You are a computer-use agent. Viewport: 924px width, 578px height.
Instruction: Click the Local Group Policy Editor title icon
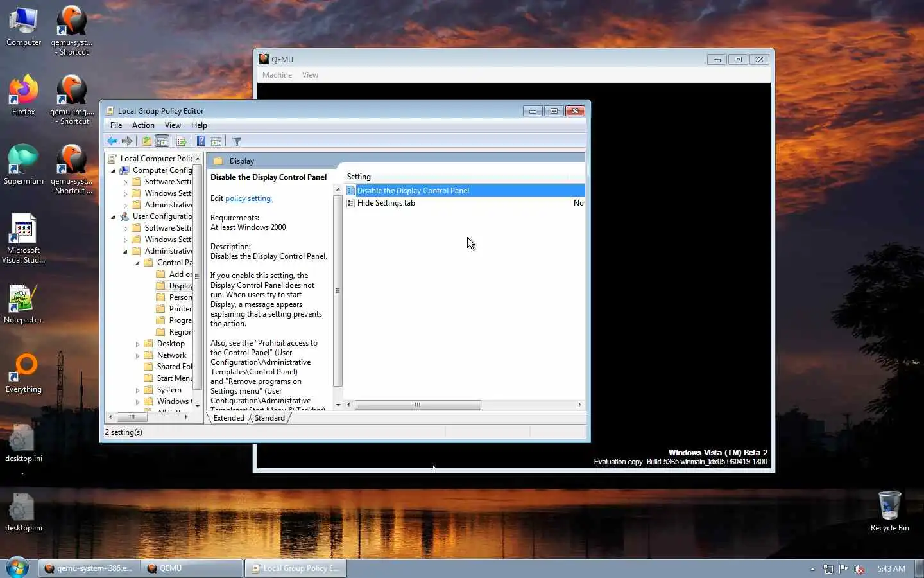click(x=110, y=110)
